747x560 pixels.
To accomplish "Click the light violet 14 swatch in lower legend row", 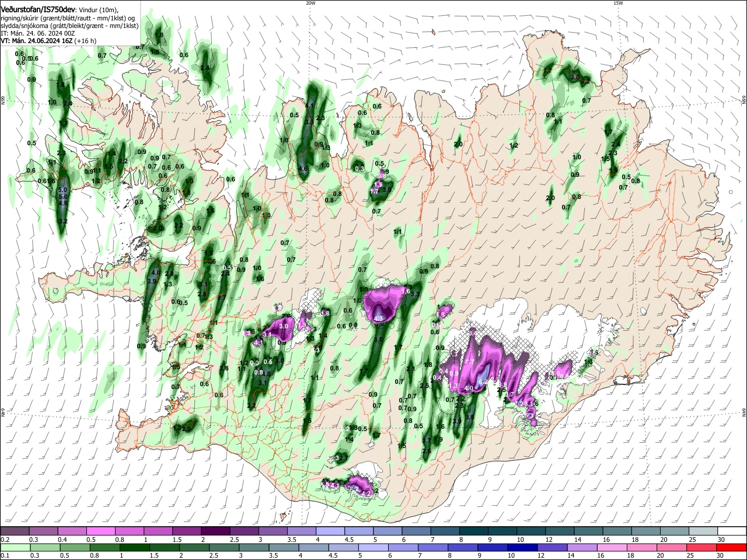I will [581, 547].
